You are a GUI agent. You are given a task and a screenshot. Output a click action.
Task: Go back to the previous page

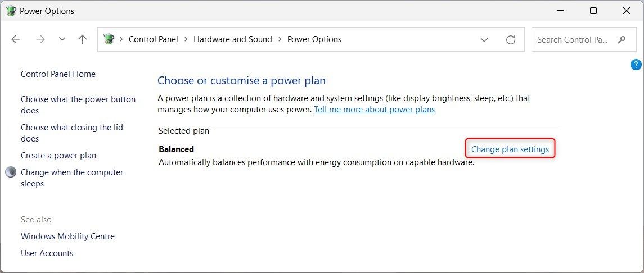(16, 39)
